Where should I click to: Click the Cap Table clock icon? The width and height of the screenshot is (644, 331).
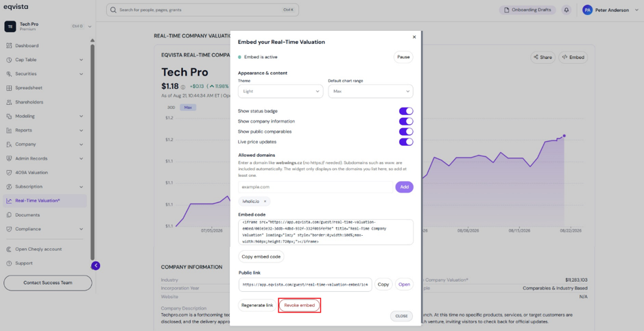tap(9, 60)
